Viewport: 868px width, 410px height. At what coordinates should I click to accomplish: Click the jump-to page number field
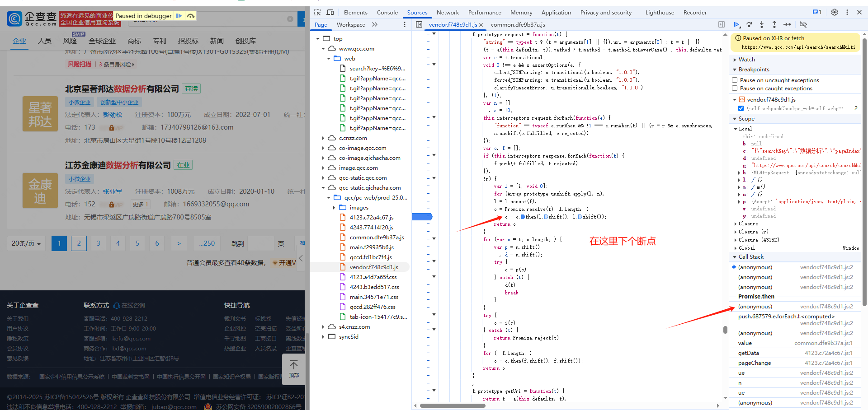261,243
